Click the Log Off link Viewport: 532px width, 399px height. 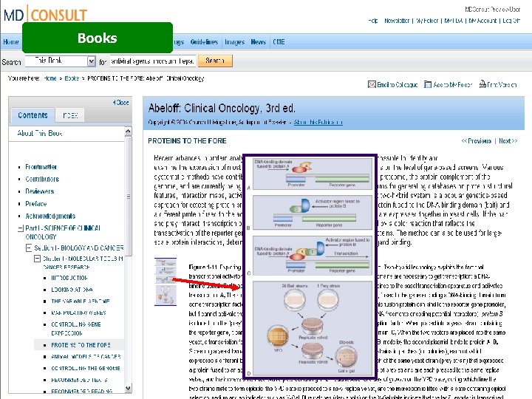point(511,21)
